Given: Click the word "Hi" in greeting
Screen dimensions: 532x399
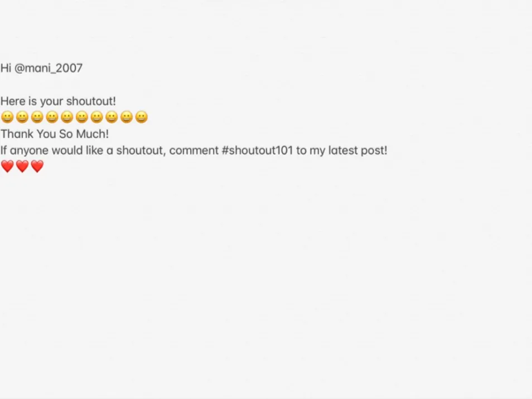Looking at the screenshot, I should pyautogui.click(x=6, y=69).
